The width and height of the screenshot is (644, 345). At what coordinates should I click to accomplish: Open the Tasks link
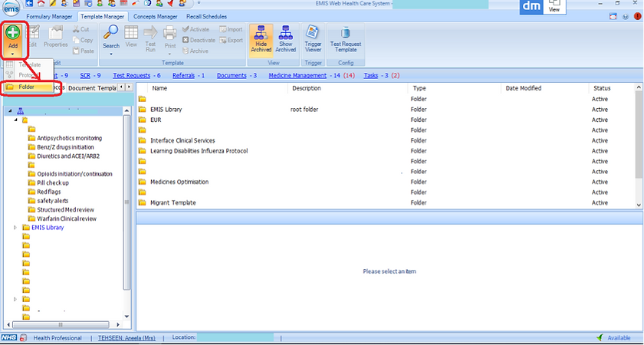point(371,76)
